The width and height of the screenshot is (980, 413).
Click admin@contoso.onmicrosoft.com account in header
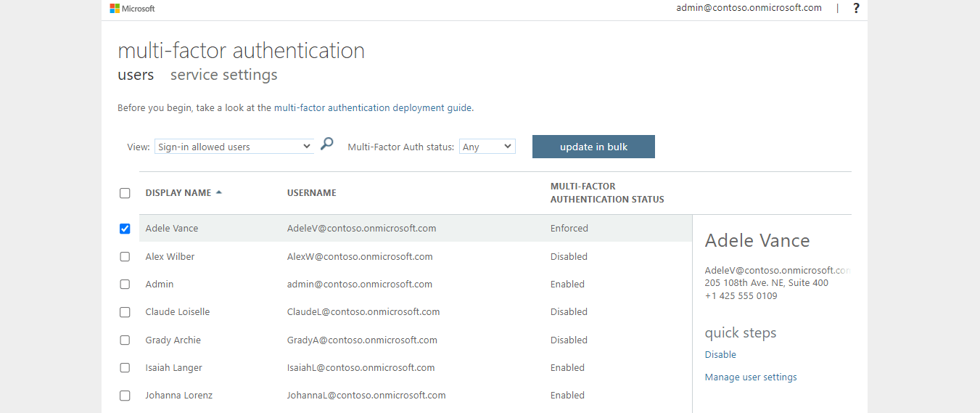[749, 8]
